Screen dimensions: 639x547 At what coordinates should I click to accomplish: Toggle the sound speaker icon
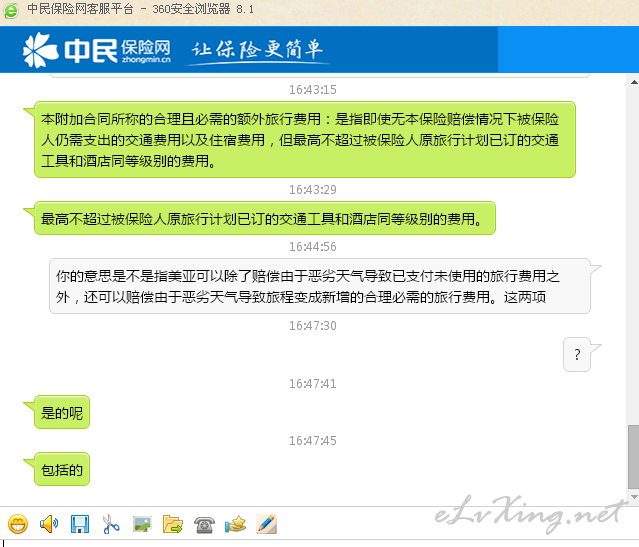49,524
